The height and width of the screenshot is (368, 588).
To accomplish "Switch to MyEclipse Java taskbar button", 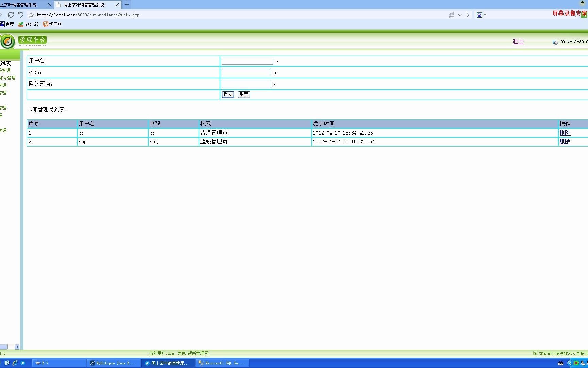I will point(114,363).
